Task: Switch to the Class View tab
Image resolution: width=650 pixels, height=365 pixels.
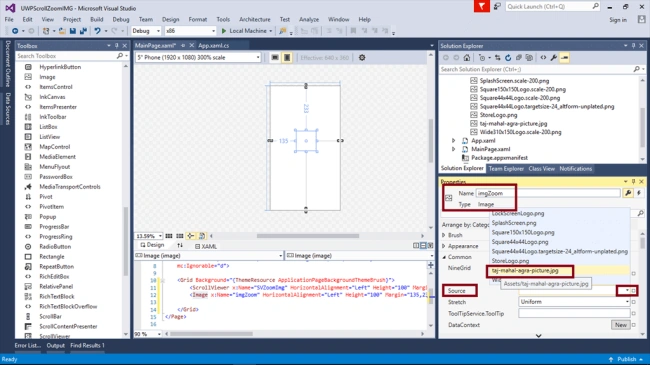Action: pyautogui.click(x=541, y=168)
